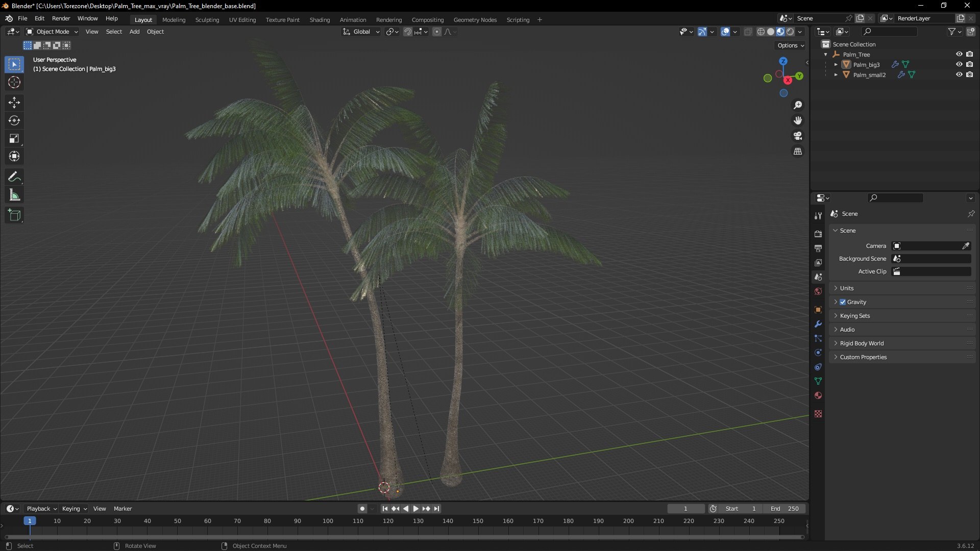Add a new collection in the outliner
The image size is (980, 551).
pyautogui.click(x=971, y=32)
